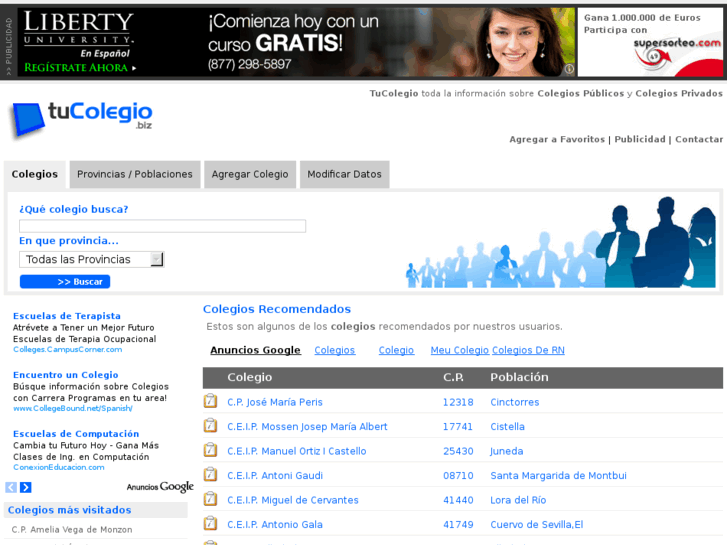
Task: Click the clipboard icon beside C.E.I.P. Manuel Ortiz I Castello
Action: click(210, 450)
